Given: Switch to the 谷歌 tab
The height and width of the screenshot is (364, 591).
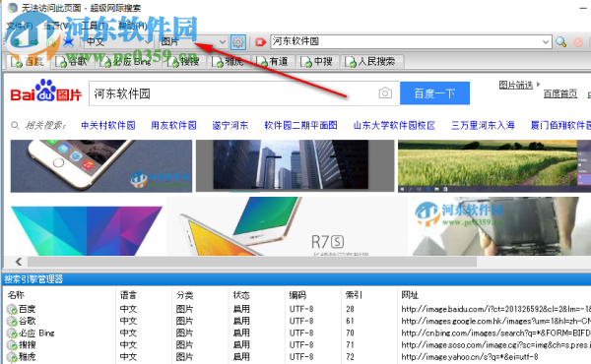Looking at the screenshot, I should 72,62.
